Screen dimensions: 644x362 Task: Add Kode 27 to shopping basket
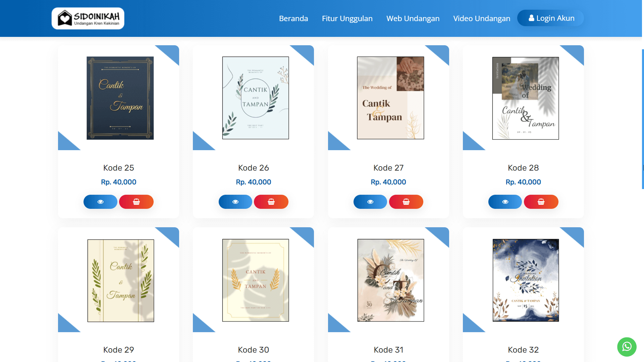tap(406, 202)
